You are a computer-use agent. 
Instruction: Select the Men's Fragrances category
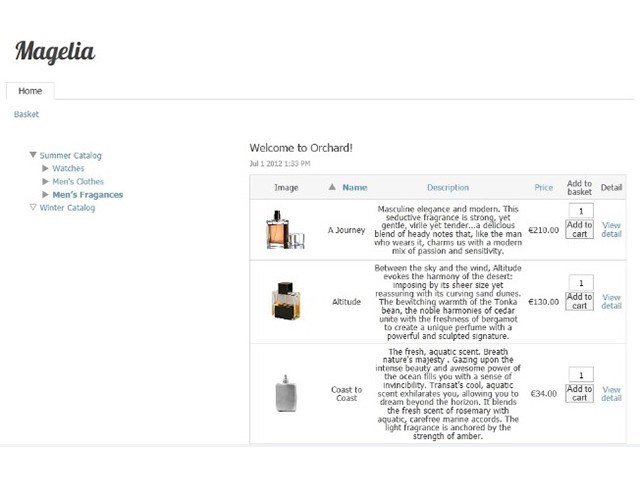tap(88, 194)
